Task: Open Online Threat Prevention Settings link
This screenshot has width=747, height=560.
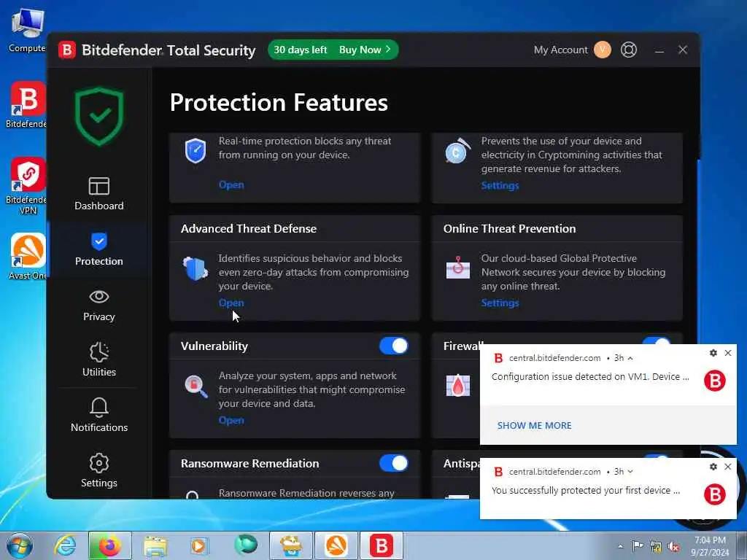Action: pos(500,303)
